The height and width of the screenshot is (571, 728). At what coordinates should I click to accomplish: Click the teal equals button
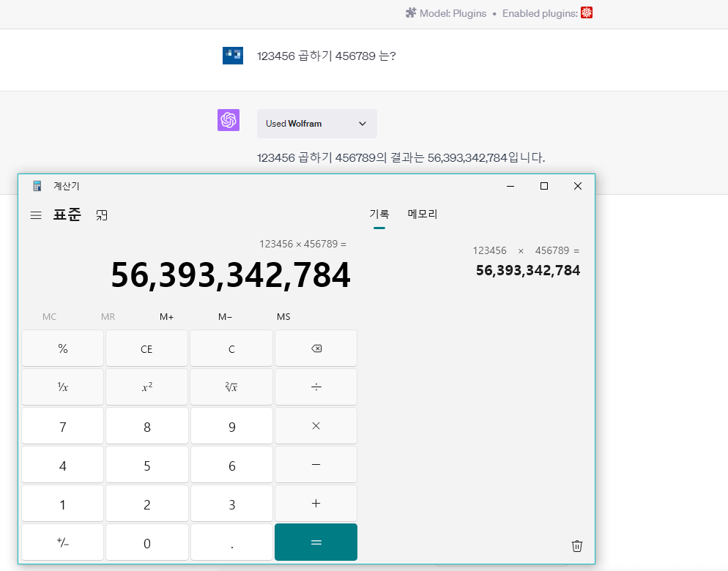pyautogui.click(x=316, y=542)
